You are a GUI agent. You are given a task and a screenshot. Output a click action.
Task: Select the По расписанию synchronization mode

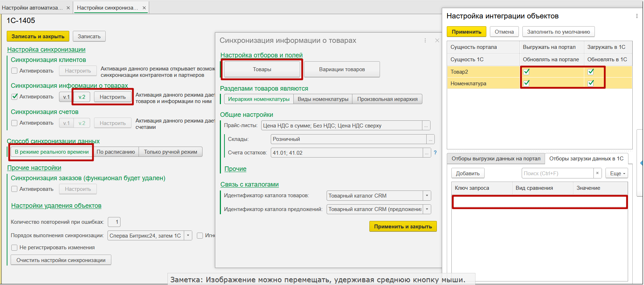(116, 152)
